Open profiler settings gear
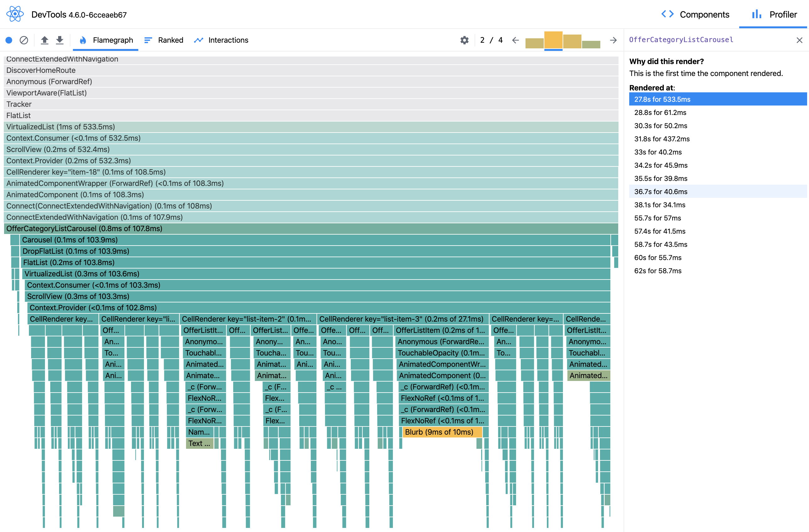This screenshot has height=532, width=809. click(x=464, y=40)
